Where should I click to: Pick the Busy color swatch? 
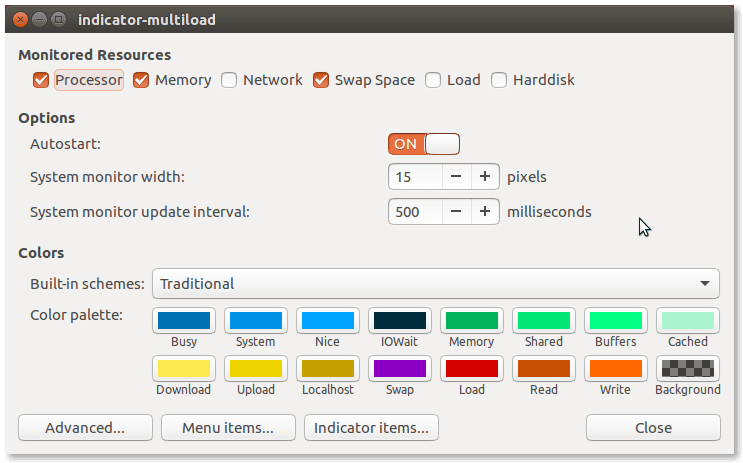point(184,321)
